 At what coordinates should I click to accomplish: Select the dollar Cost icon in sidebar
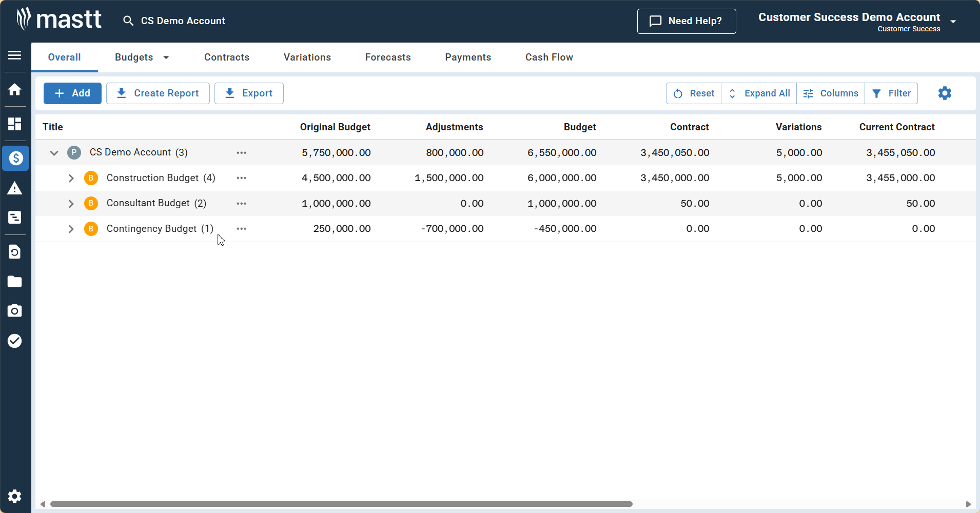pos(15,158)
